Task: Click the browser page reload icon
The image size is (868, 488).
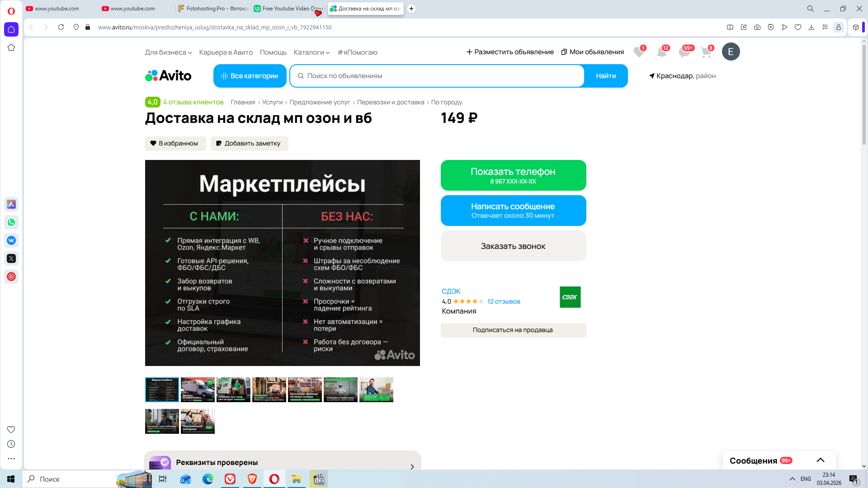Action: coord(61,27)
